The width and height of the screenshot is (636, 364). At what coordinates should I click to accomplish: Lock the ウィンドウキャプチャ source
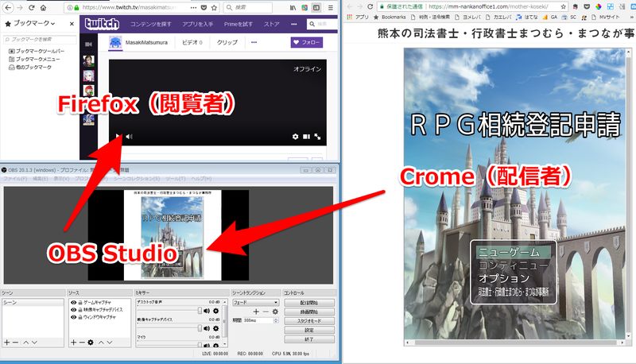tap(80, 317)
